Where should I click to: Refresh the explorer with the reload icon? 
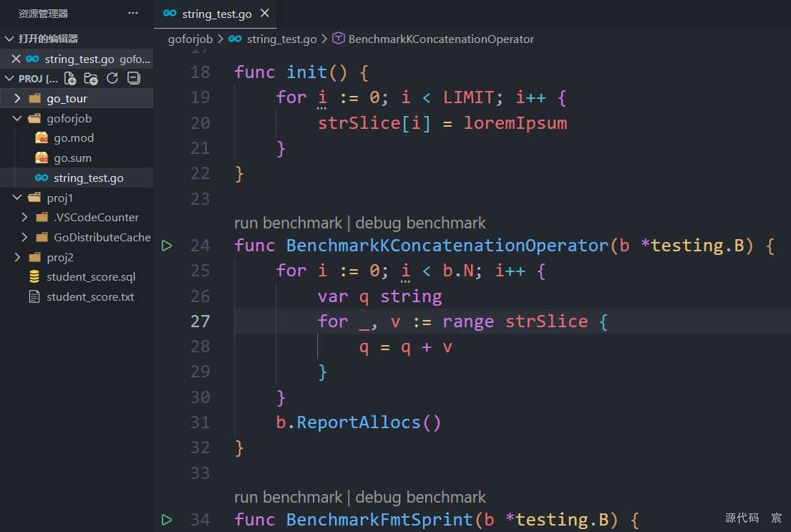pyautogui.click(x=112, y=78)
